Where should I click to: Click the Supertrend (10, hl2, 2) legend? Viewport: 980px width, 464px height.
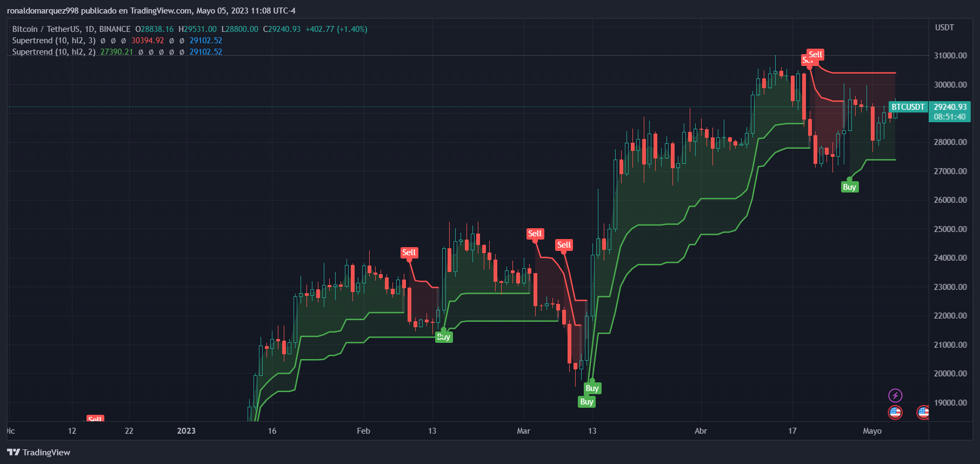(54, 52)
